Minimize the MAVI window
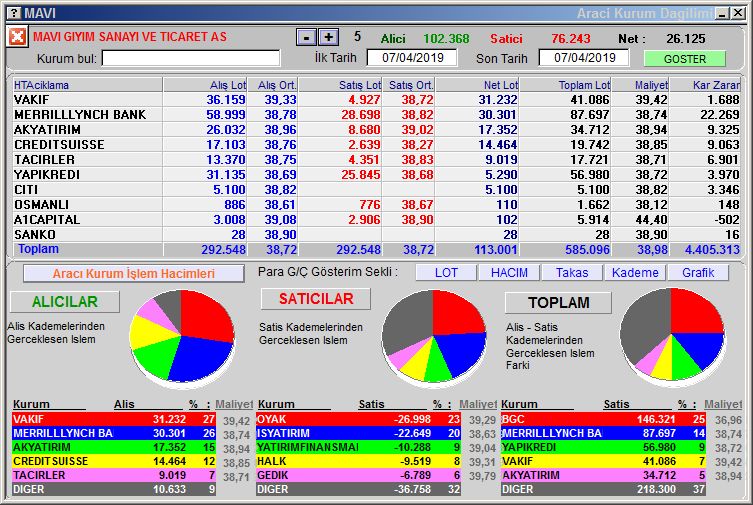 point(722,14)
